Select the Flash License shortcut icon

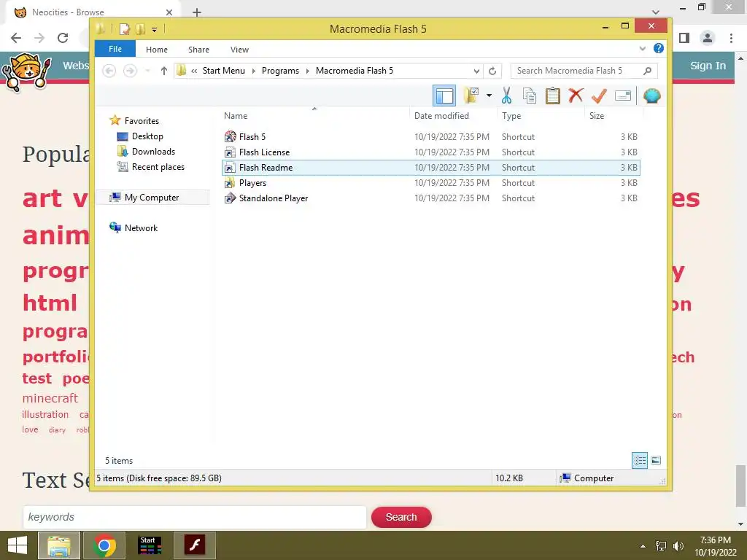(x=230, y=152)
